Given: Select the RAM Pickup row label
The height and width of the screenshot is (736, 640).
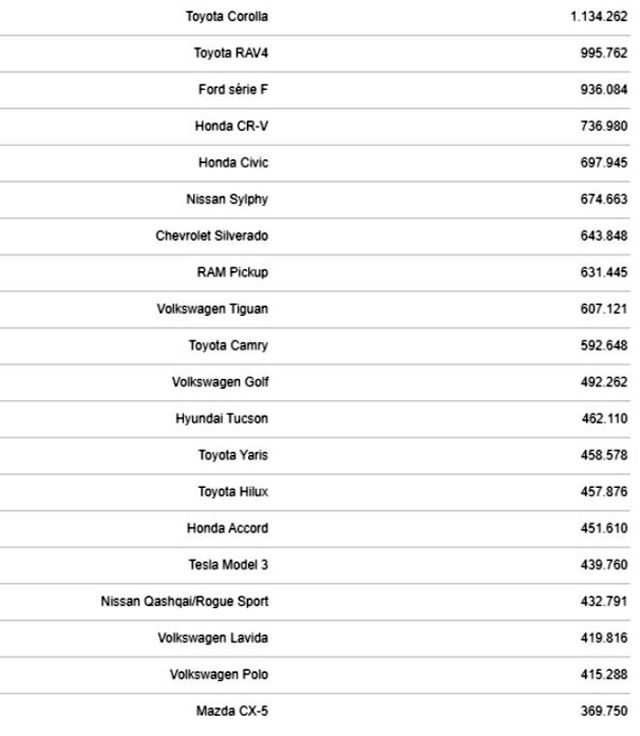Looking at the screenshot, I should (233, 272).
